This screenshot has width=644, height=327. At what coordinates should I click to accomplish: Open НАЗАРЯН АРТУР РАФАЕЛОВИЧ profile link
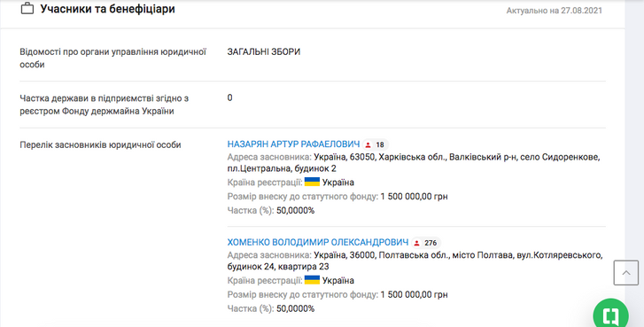click(293, 144)
